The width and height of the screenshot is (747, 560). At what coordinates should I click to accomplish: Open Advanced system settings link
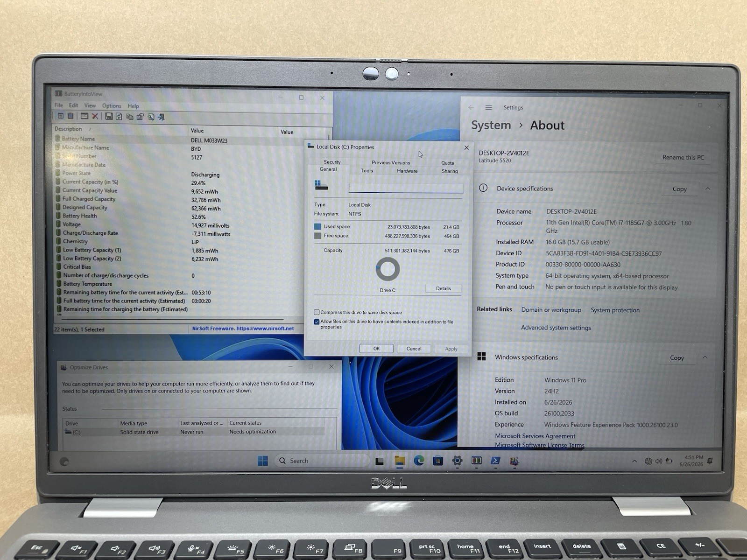click(556, 328)
